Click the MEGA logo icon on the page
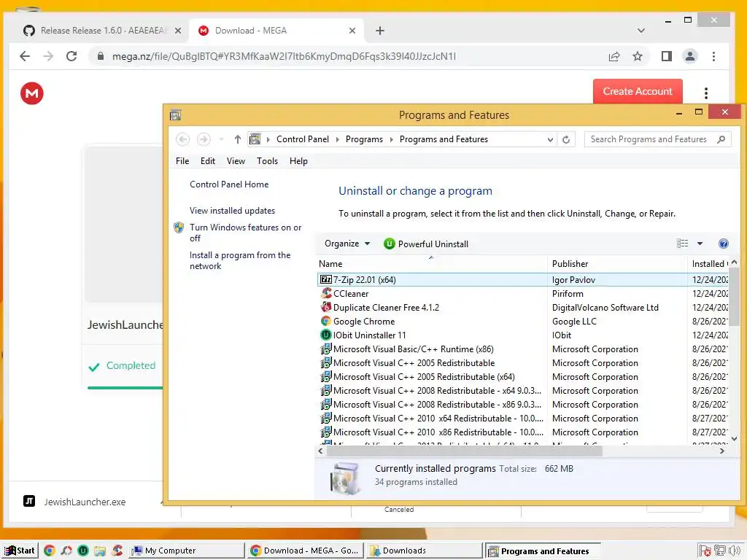 (32, 93)
